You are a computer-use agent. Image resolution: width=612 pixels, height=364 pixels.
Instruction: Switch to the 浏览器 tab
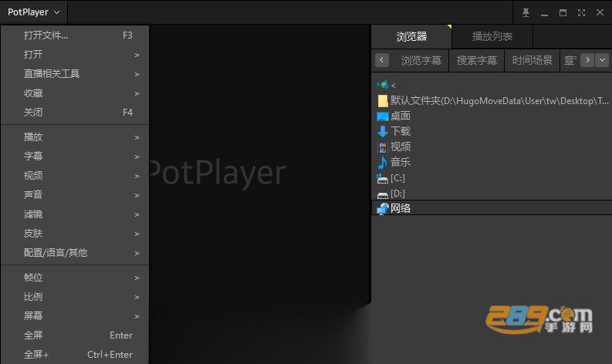[x=411, y=37]
